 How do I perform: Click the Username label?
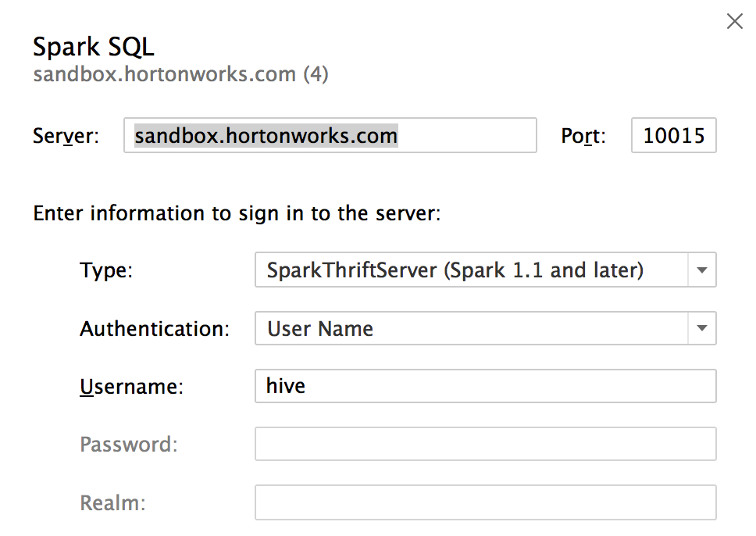coord(131,387)
